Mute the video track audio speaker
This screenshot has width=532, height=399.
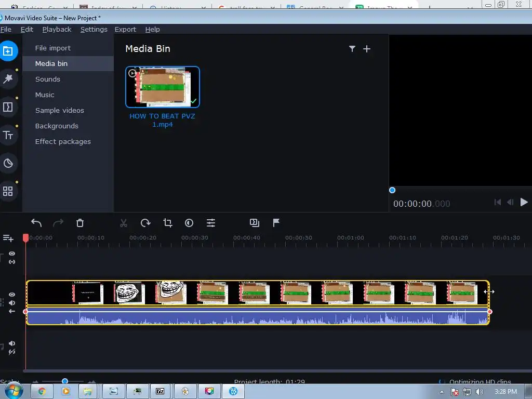12,303
